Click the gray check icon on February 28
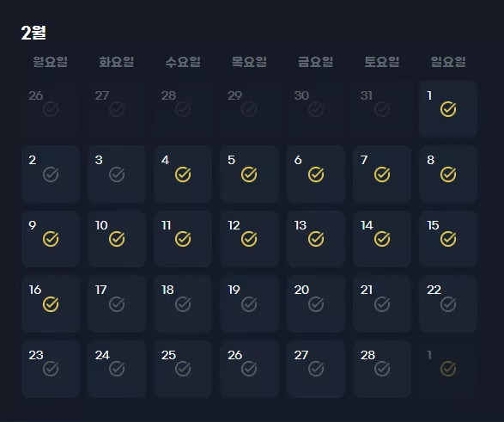The height and width of the screenshot is (422, 504). 382,369
